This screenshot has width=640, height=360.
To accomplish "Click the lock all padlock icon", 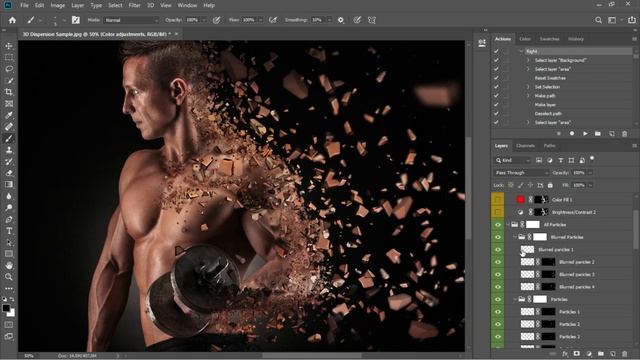I will [550, 185].
